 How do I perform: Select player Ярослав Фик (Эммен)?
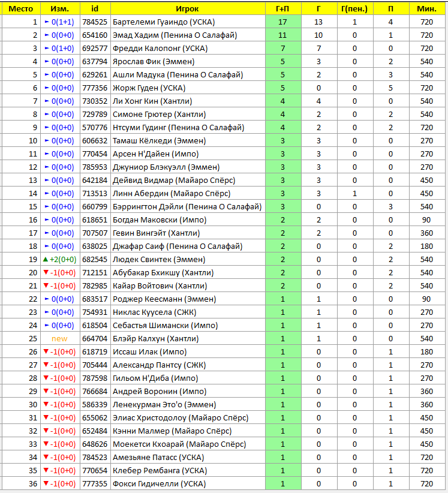[x=154, y=62]
